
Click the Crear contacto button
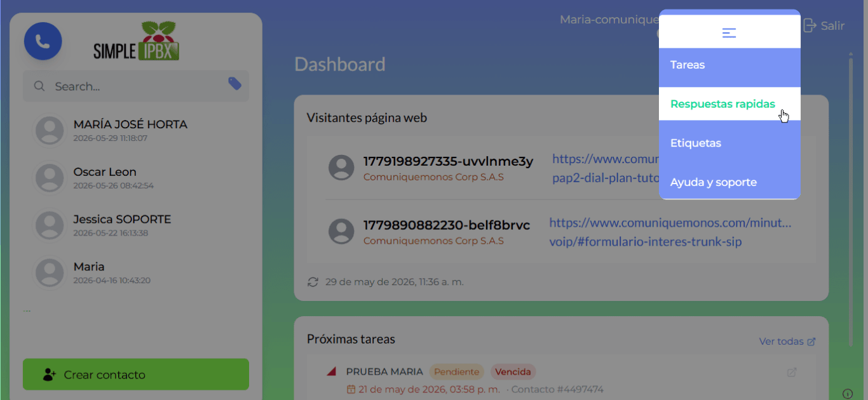coord(136,375)
